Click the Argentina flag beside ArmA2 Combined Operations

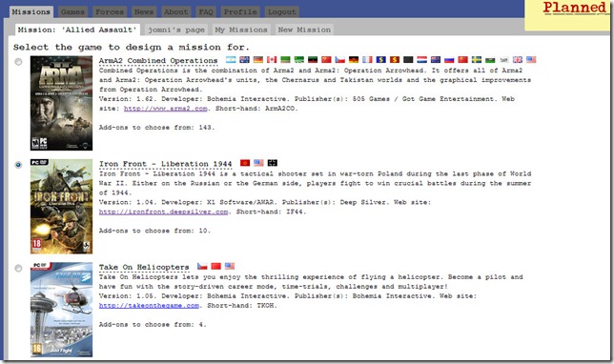click(231, 59)
